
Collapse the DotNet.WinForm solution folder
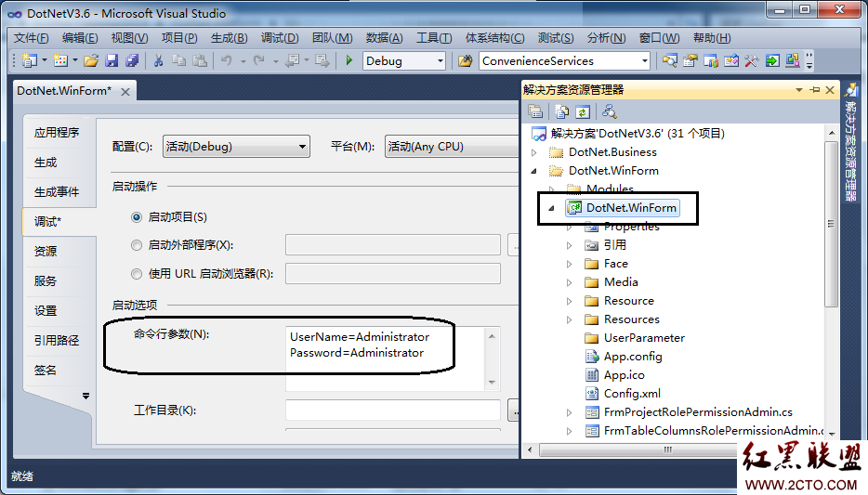(533, 171)
